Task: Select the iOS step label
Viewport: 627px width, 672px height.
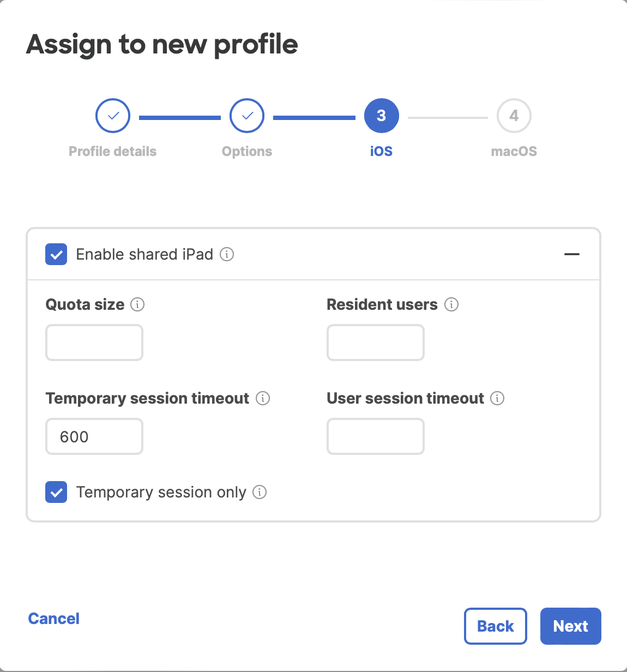Action: click(381, 151)
